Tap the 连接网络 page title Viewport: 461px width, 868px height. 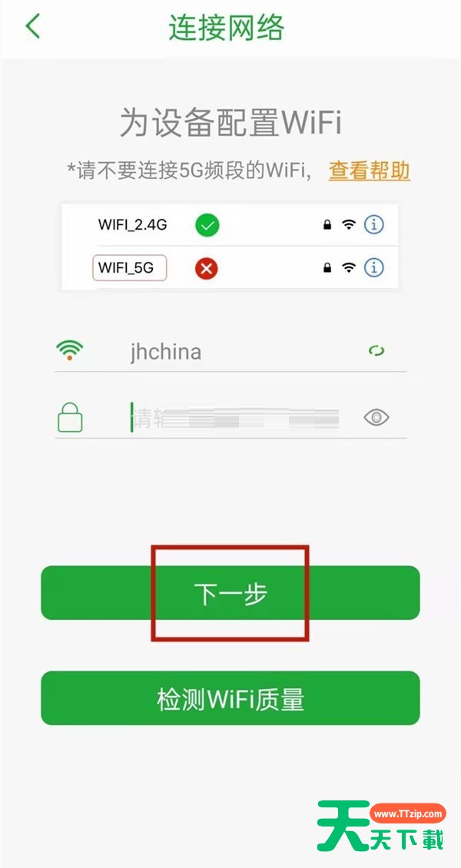click(x=227, y=27)
